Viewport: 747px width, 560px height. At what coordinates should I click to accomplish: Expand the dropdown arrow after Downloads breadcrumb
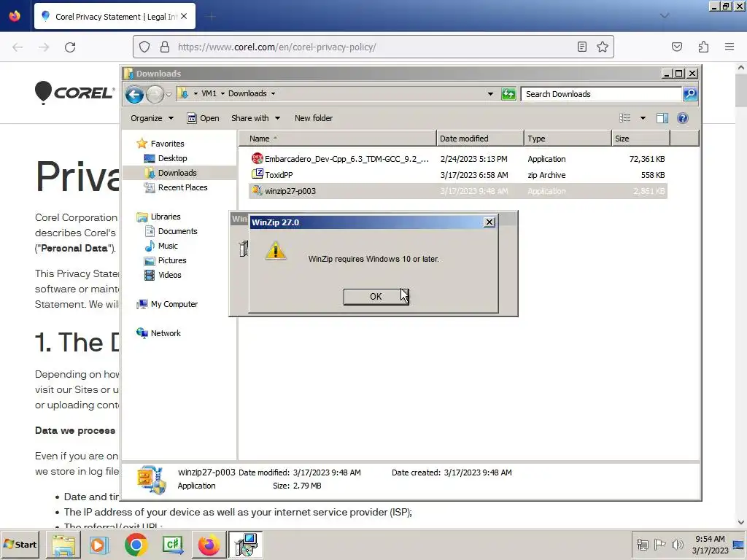pyautogui.click(x=273, y=94)
